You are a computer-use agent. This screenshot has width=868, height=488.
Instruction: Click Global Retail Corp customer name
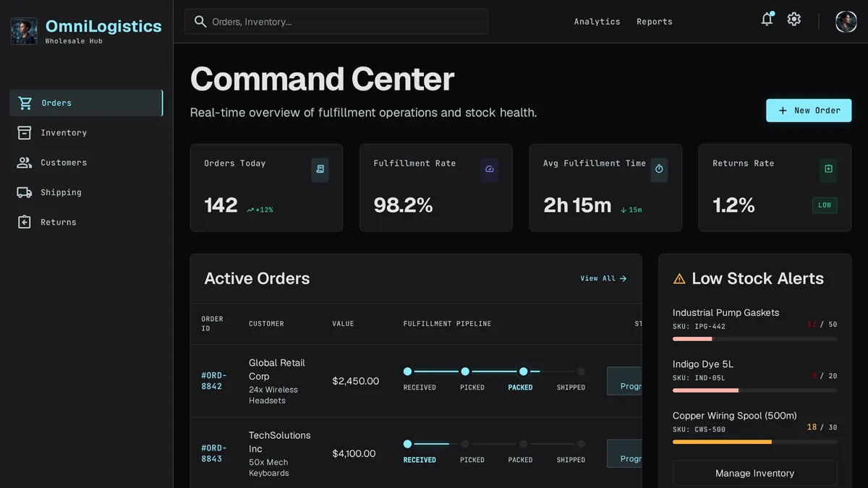tap(277, 369)
